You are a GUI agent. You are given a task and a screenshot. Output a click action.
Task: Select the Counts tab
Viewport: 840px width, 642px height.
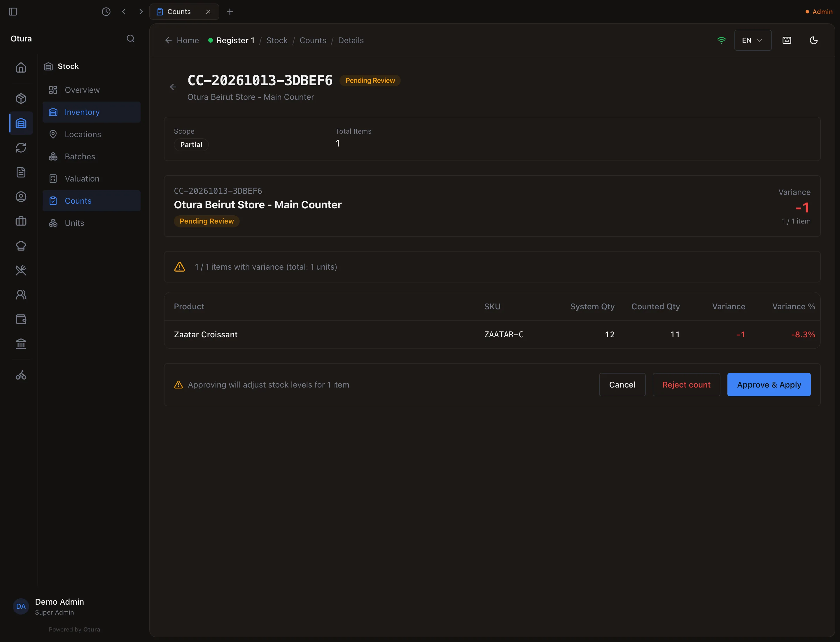pyautogui.click(x=184, y=12)
